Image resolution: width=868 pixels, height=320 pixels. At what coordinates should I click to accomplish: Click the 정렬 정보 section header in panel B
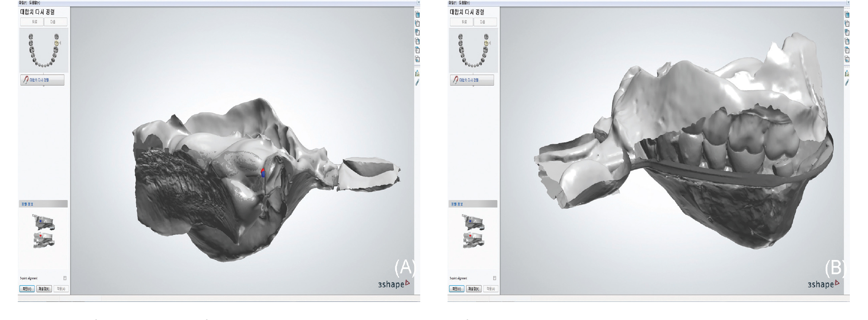pos(473,204)
